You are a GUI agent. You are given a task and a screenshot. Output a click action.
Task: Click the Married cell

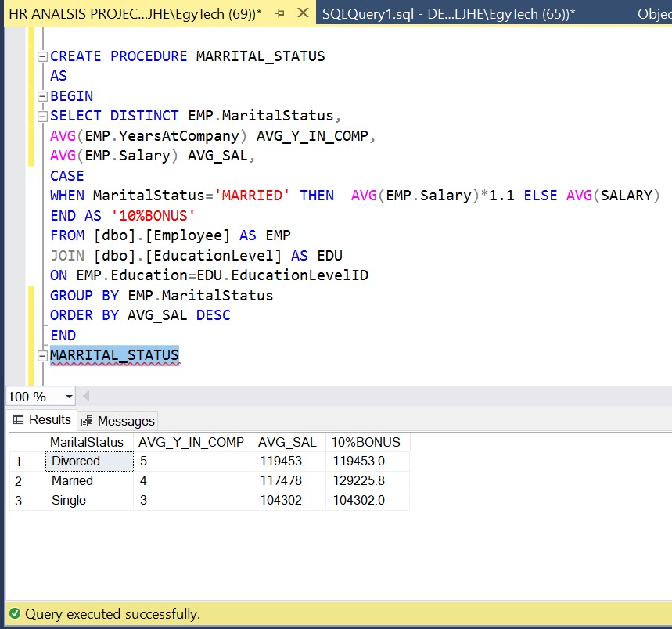coord(89,481)
